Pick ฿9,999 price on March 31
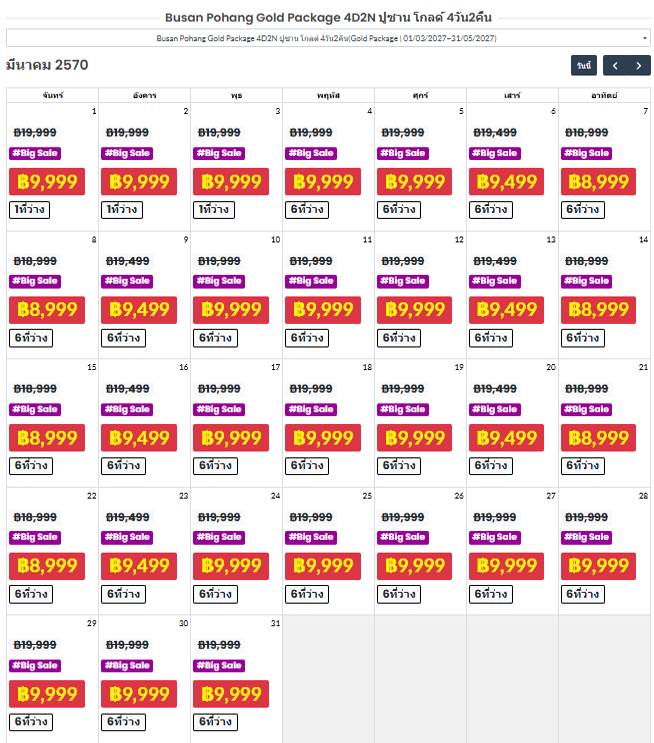654x743 pixels. tap(231, 694)
